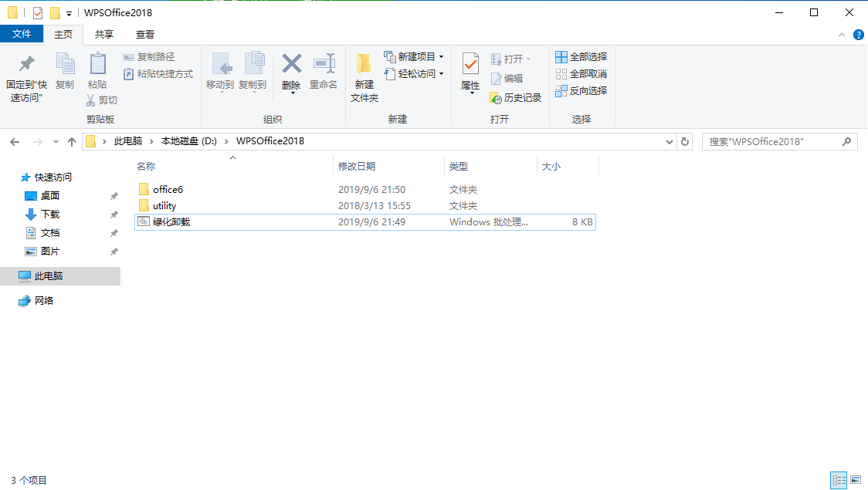Click the up-arrow parent folder button

(x=72, y=141)
